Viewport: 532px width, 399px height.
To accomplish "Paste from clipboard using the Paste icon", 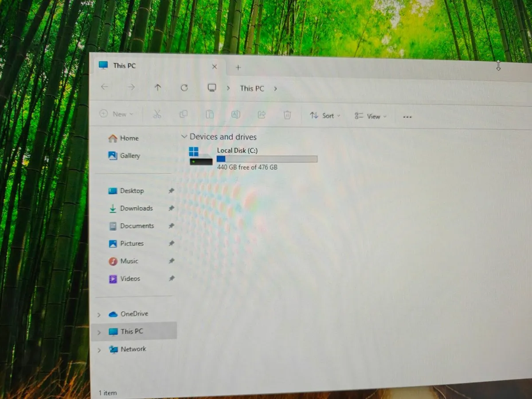I will pos(209,114).
